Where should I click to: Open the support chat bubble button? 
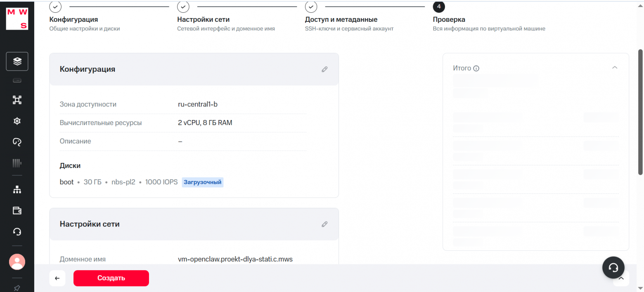pos(613,268)
